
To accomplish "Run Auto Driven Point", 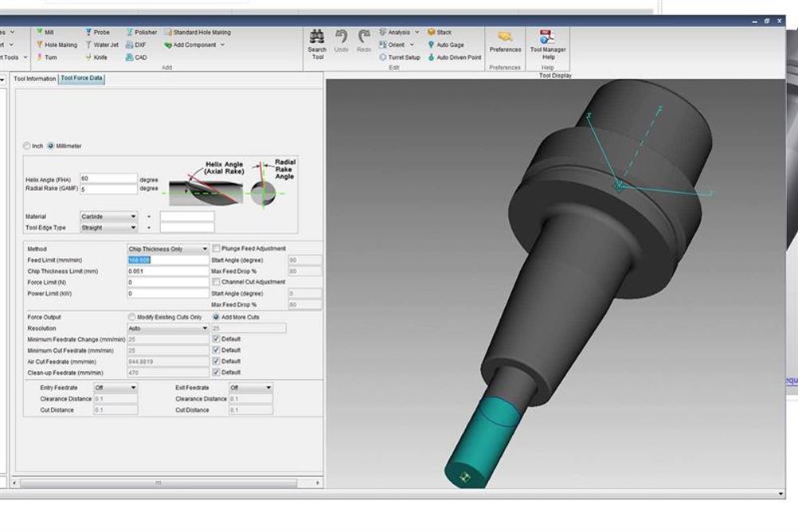I will 455,57.
